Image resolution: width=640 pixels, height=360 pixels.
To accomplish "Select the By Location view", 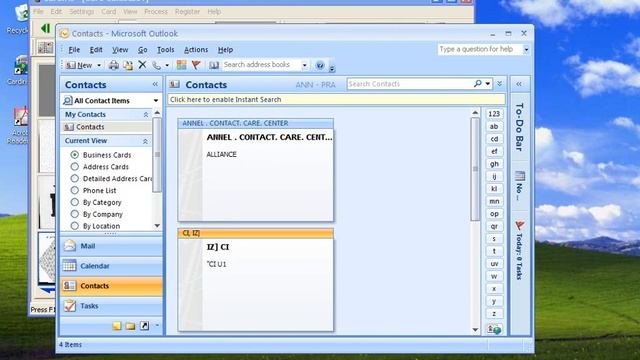I will click(x=96, y=226).
